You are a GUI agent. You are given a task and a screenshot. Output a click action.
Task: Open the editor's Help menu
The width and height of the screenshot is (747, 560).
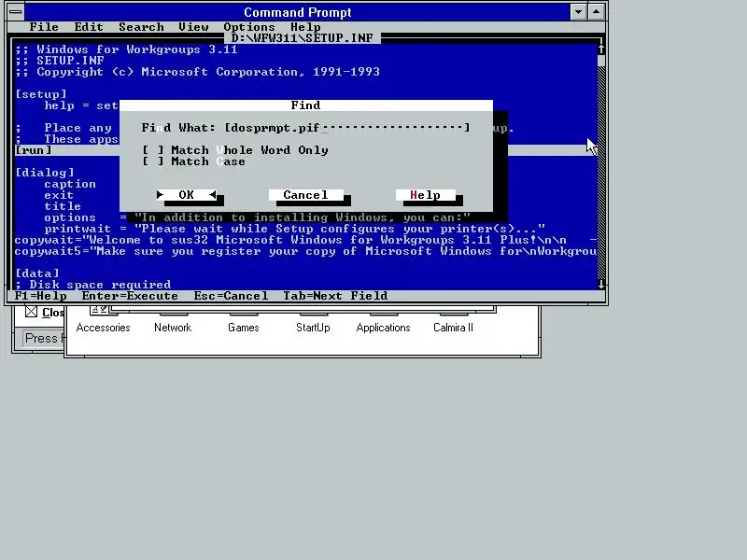coord(305,27)
